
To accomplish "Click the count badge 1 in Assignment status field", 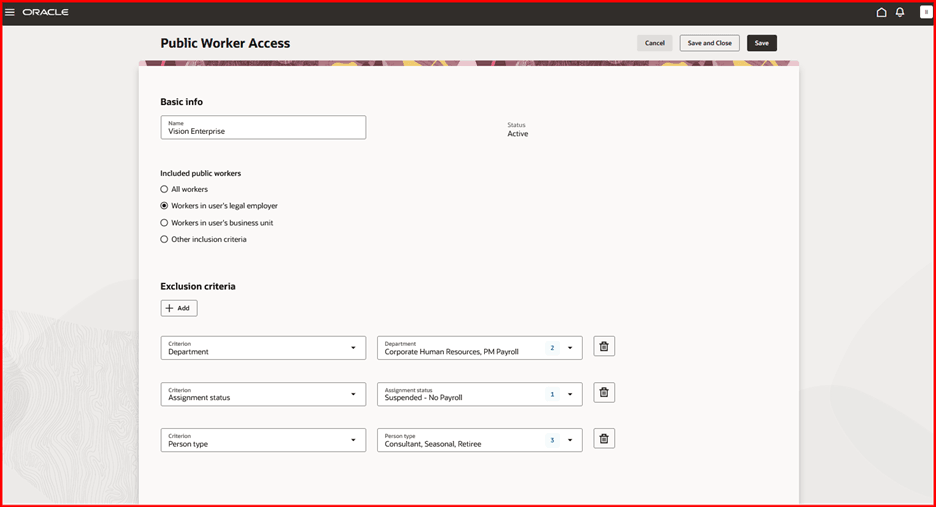I will click(x=552, y=394).
